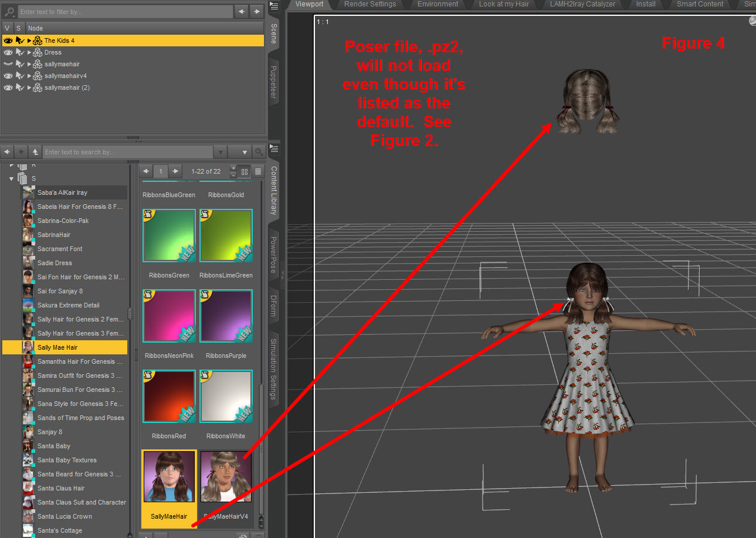
Task: Click the SallyMaeHairV4 thumbnail
Action: (x=226, y=476)
